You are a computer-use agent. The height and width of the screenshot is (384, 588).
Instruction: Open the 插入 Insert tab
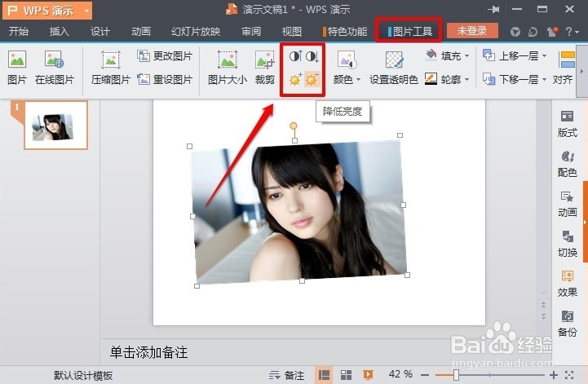pos(60,32)
